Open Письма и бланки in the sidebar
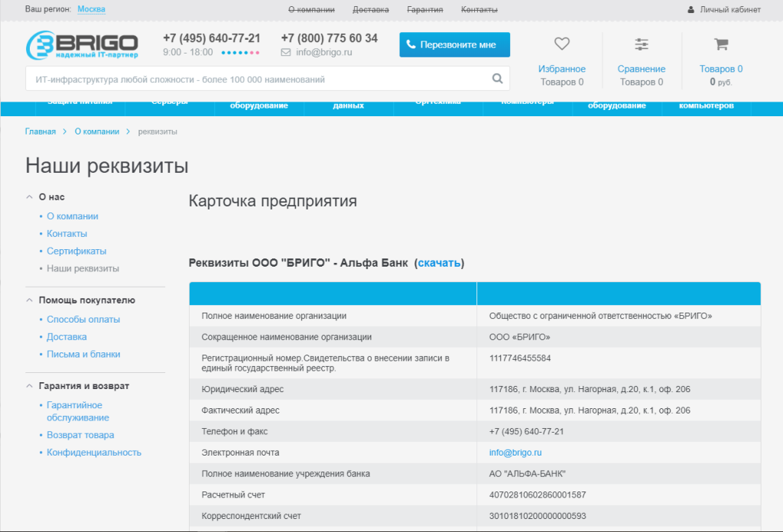Image resolution: width=783 pixels, height=532 pixels. click(83, 355)
